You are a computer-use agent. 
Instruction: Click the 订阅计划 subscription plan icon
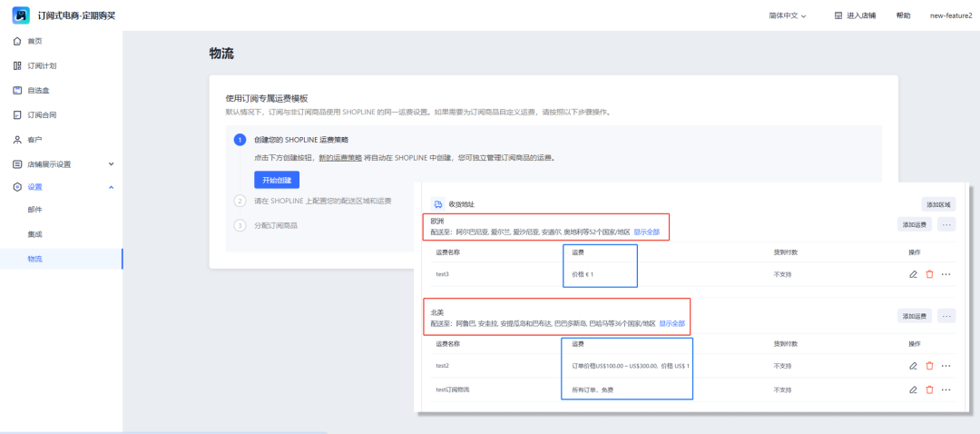point(17,65)
